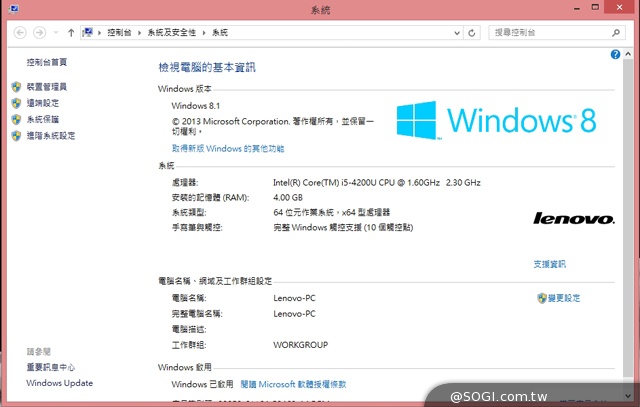Open 重要訊息中心 link
This screenshot has height=407, width=640.
51,367
